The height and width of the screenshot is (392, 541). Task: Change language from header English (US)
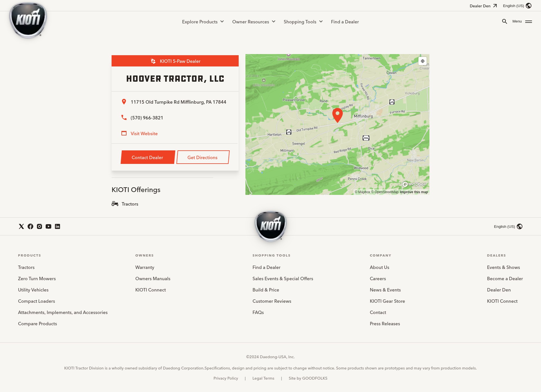(x=517, y=6)
